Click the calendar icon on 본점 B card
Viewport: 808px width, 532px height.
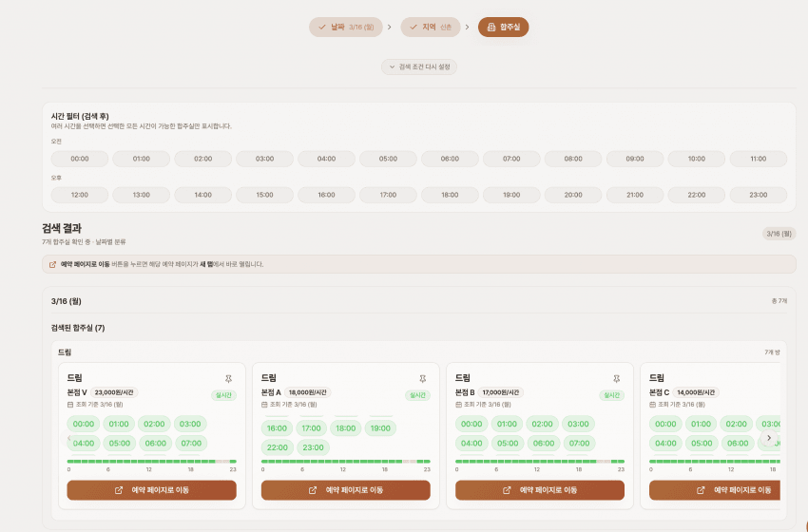click(459, 405)
